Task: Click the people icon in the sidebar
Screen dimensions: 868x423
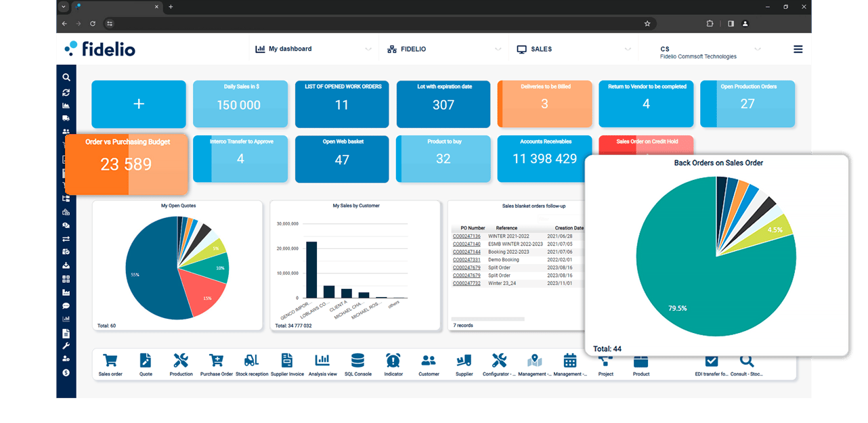Action: (x=66, y=132)
